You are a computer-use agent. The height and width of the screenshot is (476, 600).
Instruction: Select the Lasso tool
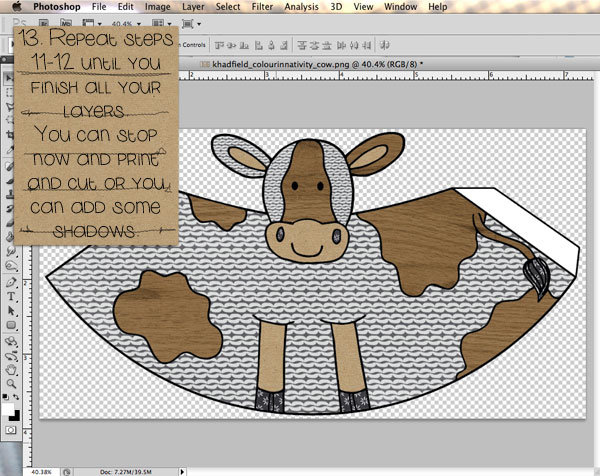pos(9,106)
